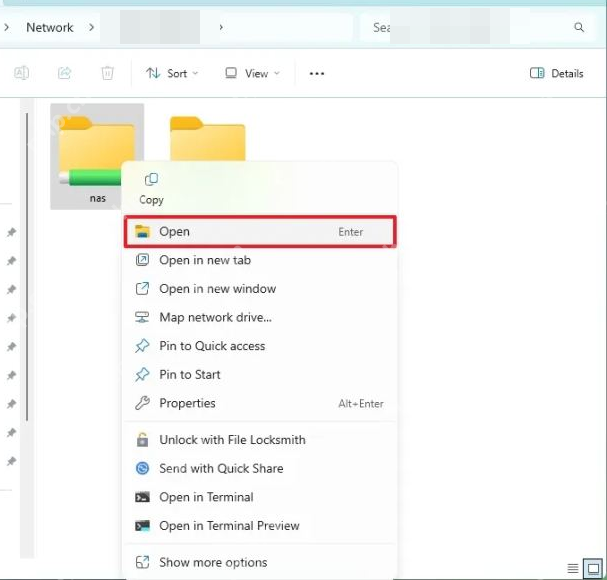This screenshot has width=607, height=580.
Task: Choose Open from the context menu
Action: click(x=260, y=232)
